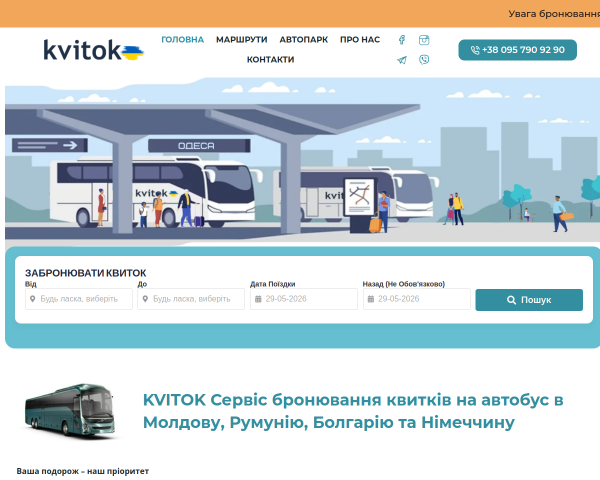The width and height of the screenshot is (600, 480).
Task: Click the magnifier icon on Пошук button
Action: (511, 300)
